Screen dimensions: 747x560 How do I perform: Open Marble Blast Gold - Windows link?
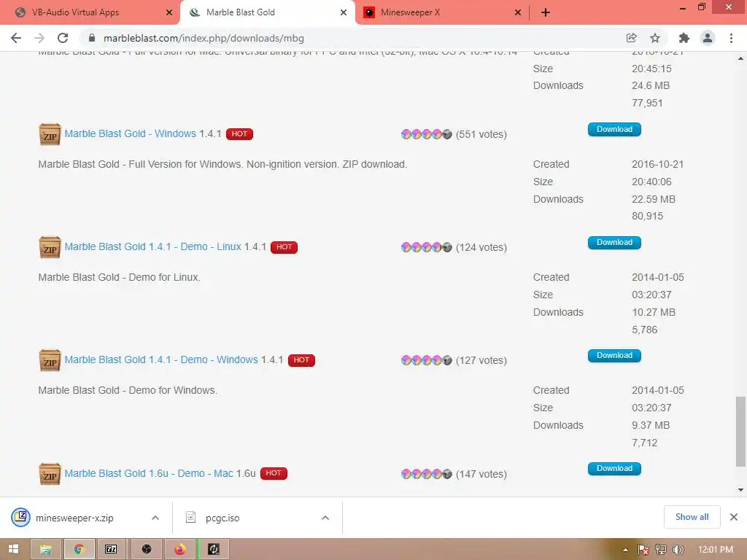pos(130,134)
